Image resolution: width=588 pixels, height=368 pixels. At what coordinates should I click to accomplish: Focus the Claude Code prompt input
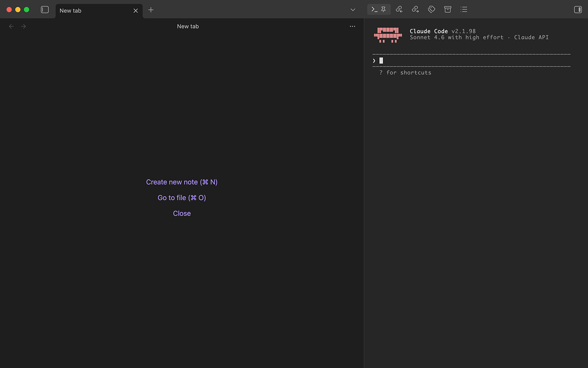(471, 61)
